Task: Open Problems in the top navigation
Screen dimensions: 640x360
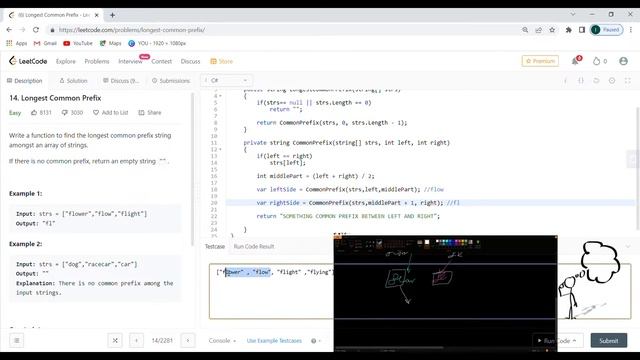Action: click(x=97, y=61)
